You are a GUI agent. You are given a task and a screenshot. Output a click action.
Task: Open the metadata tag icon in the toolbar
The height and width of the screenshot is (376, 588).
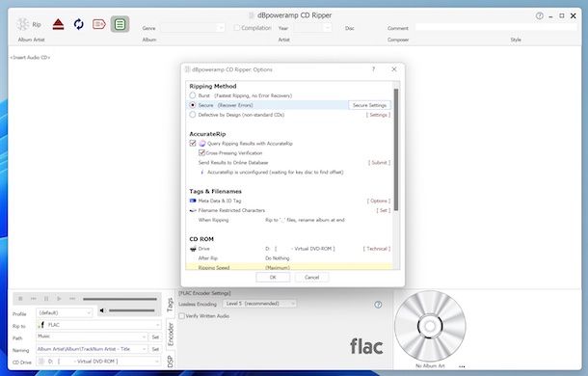pyautogui.click(x=99, y=24)
